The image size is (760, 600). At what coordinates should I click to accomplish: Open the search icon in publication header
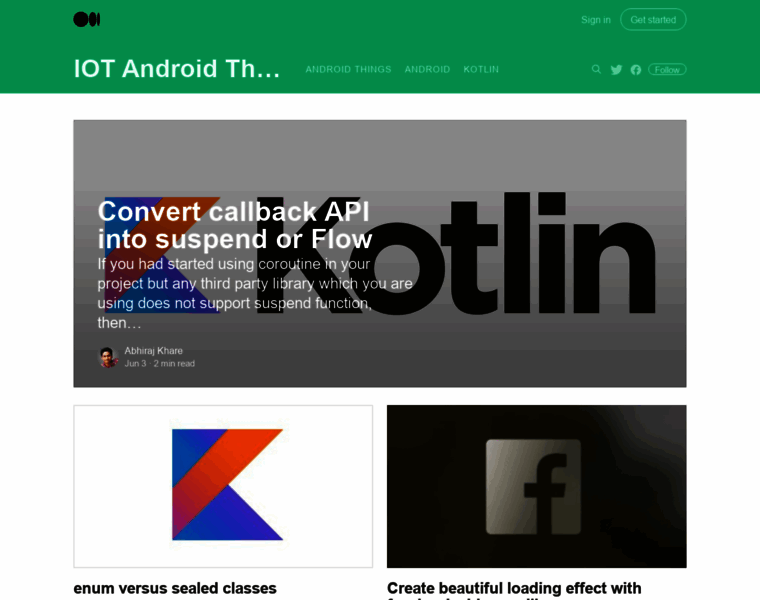[596, 69]
